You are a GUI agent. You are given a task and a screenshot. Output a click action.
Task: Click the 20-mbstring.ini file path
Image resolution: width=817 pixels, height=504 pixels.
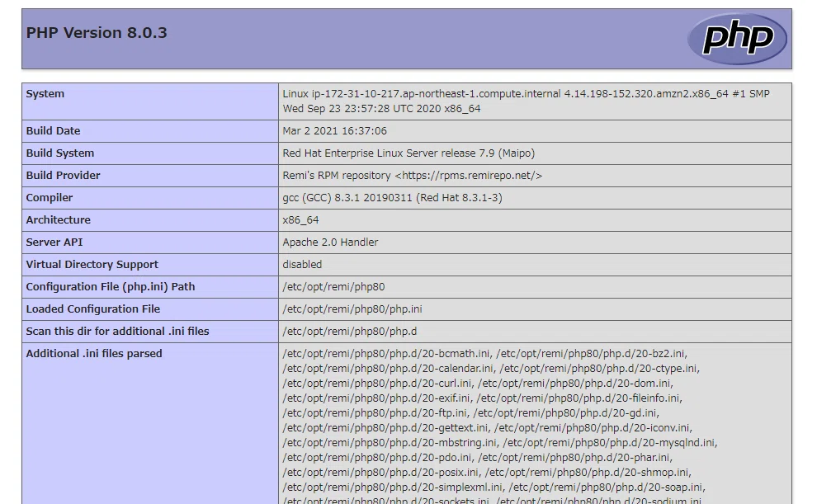(x=390, y=443)
